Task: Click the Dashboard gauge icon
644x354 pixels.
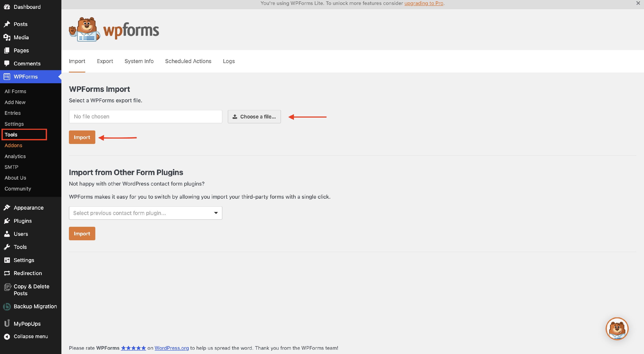Action: (7, 7)
